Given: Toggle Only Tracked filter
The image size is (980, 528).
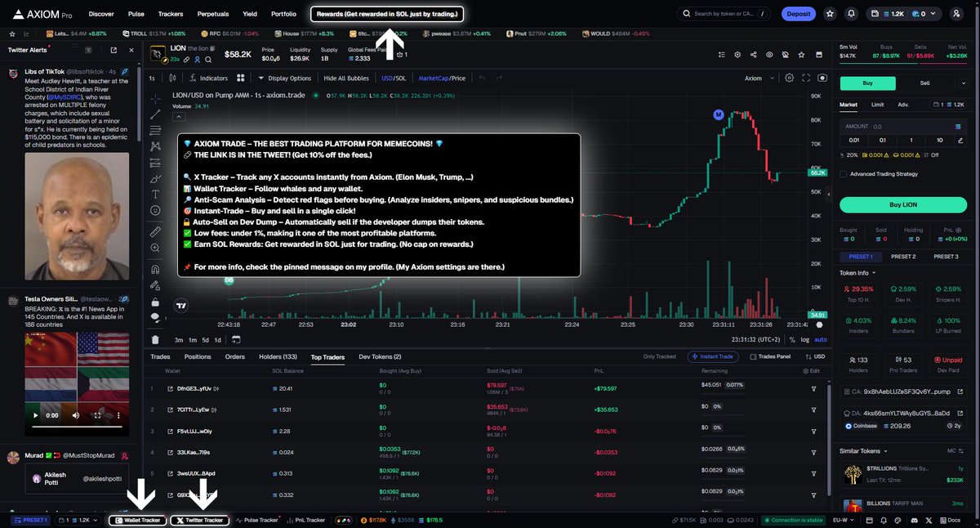Looking at the screenshot, I should tap(660, 357).
